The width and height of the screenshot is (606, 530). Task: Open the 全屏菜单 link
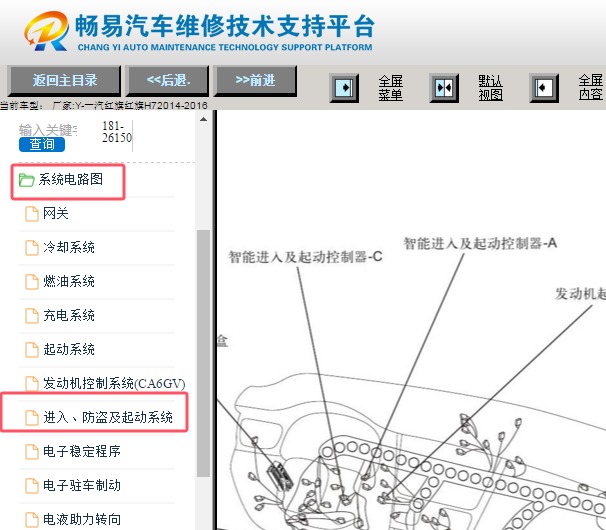[x=390, y=88]
